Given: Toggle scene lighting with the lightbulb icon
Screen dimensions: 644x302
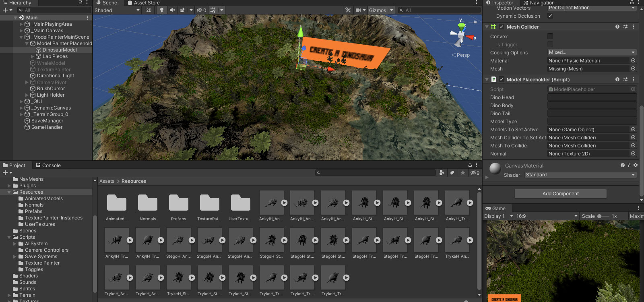Looking at the screenshot, I should click(162, 10).
